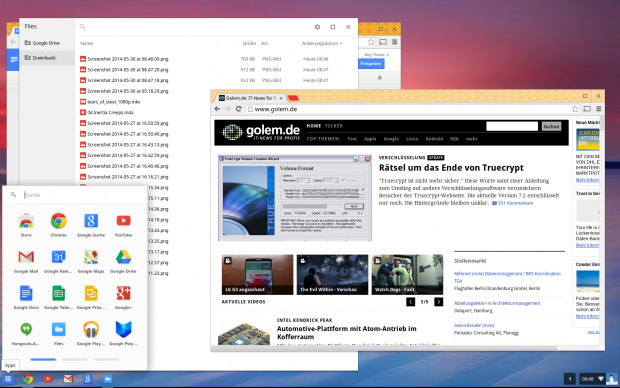Play 'LG G3 angeschaut' video thumbnail
The image size is (620, 388).
coord(257,274)
